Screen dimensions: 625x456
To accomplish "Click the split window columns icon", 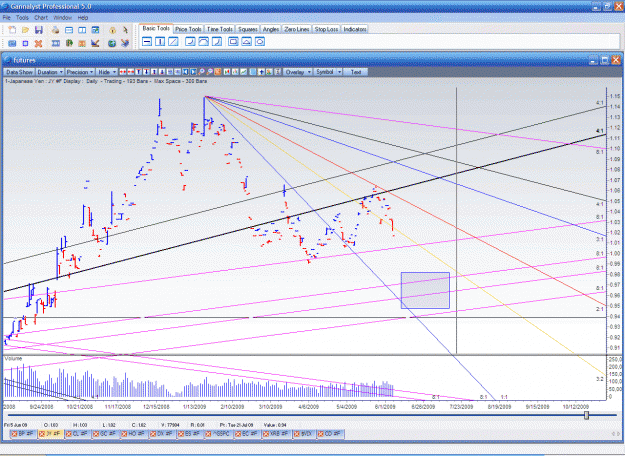I will click(82, 30).
